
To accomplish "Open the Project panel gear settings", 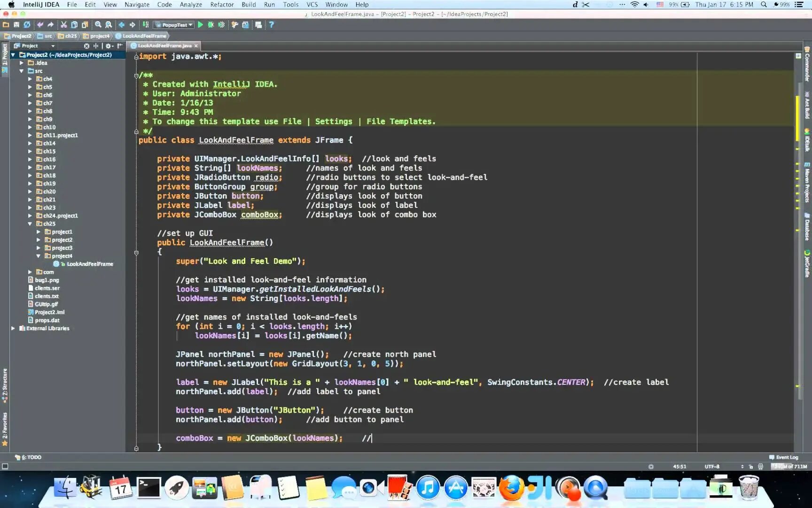I will pyautogui.click(x=109, y=46).
